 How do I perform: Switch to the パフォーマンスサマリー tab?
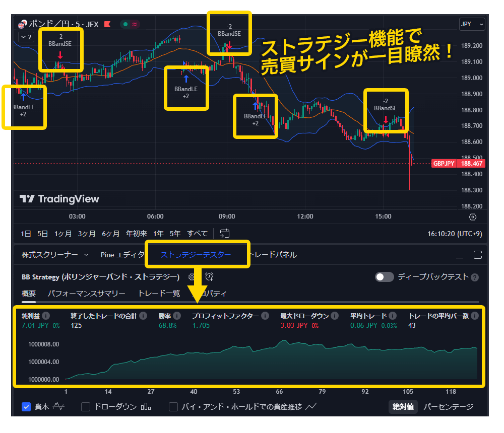[86, 293]
